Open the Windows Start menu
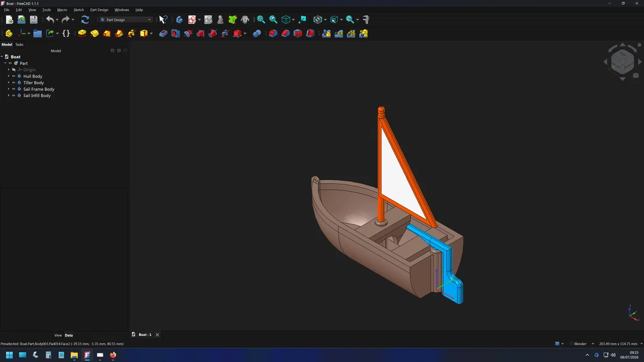 pos(9,355)
